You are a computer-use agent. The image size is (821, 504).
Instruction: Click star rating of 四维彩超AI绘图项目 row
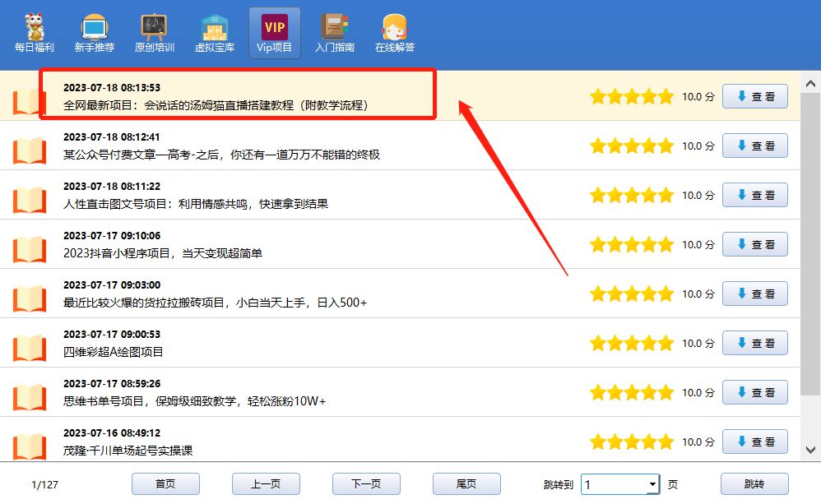(632, 343)
